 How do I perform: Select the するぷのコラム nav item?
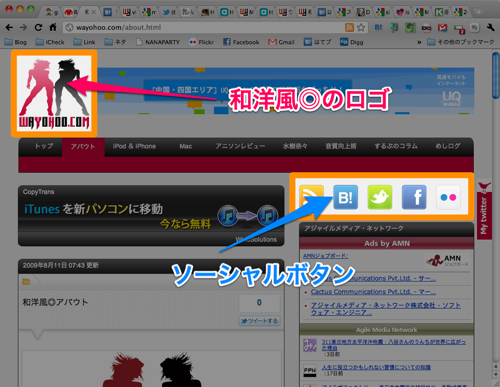coord(396,146)
